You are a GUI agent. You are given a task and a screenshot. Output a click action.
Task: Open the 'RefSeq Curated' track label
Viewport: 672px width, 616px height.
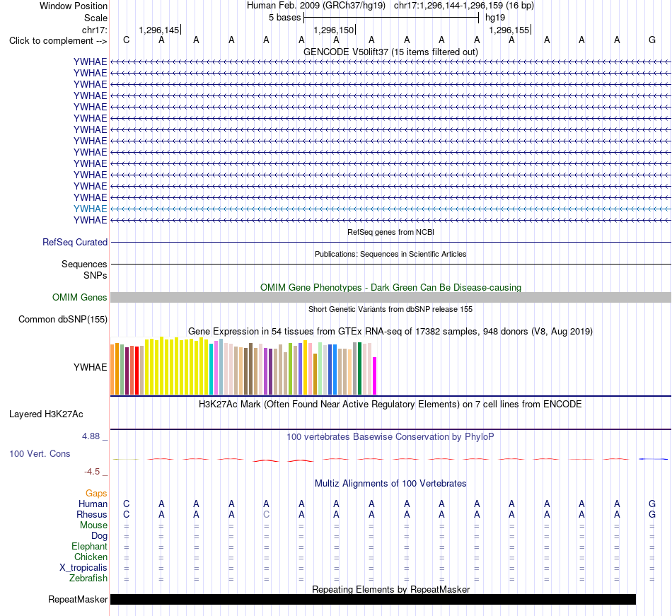point(75,242)
